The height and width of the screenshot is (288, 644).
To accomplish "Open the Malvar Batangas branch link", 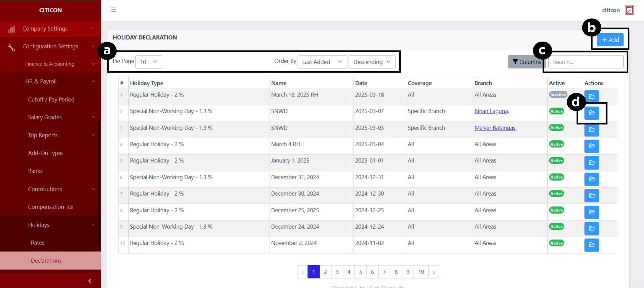I will [x=495, y=128].
